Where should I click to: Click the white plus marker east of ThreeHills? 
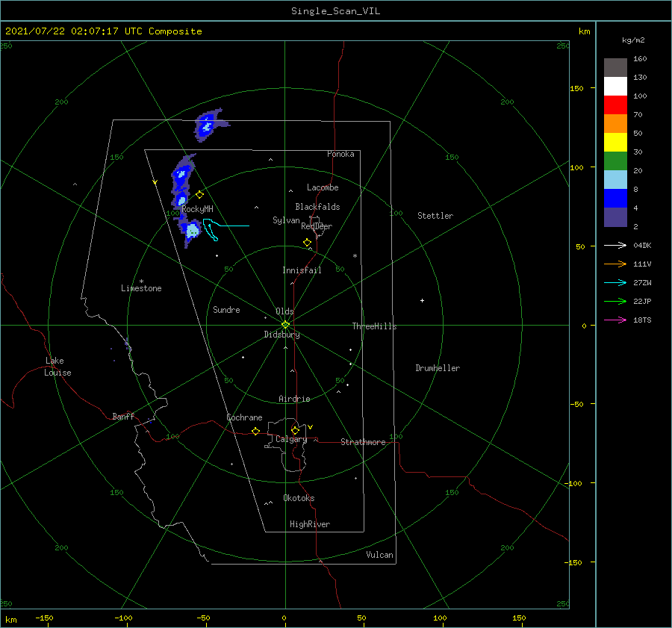422,300
